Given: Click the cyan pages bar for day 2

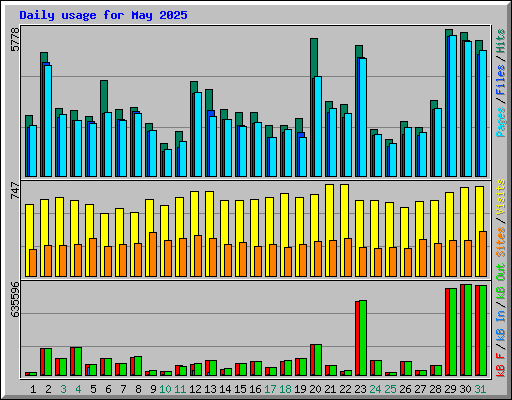Looking at the screenshot, I should (48, 121).
